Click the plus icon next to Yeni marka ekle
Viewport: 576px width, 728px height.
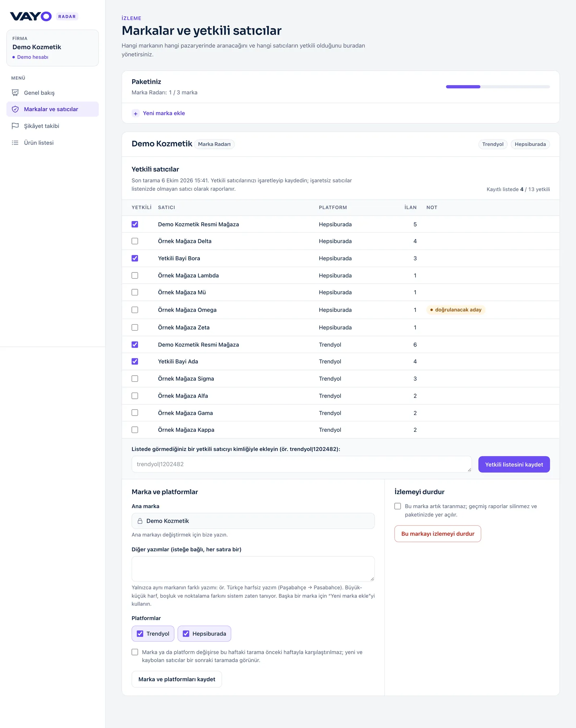135,113
